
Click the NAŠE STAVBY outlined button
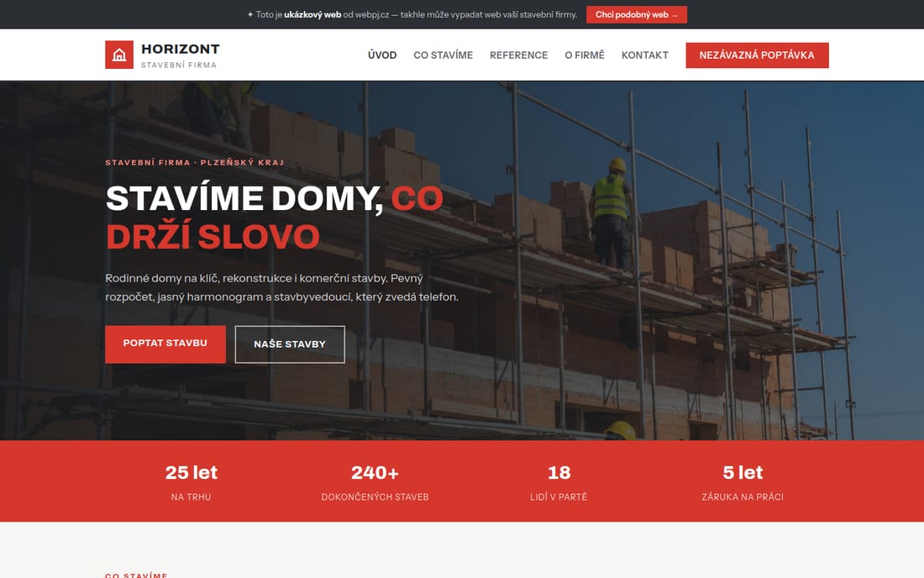(x=289, y=344)
